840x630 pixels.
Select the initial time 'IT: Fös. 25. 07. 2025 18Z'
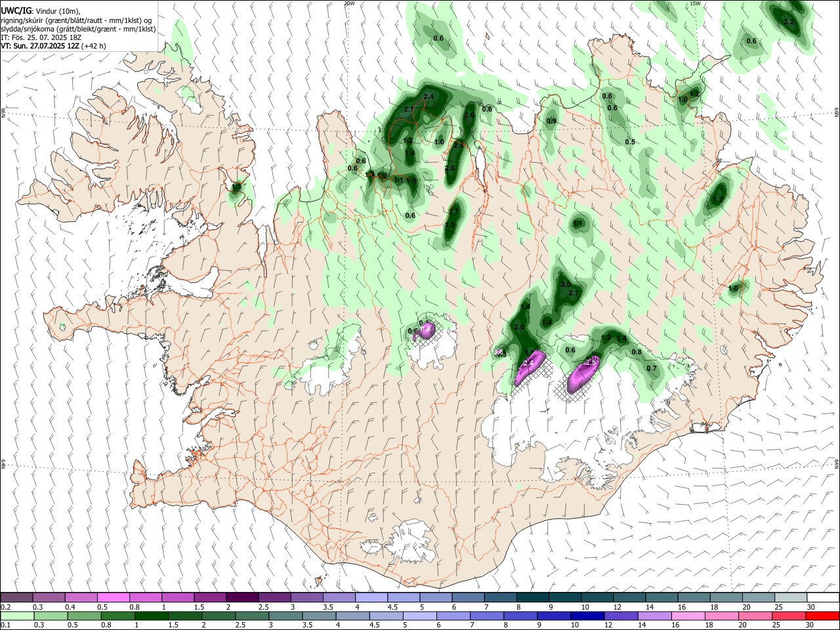click(41, 37)
